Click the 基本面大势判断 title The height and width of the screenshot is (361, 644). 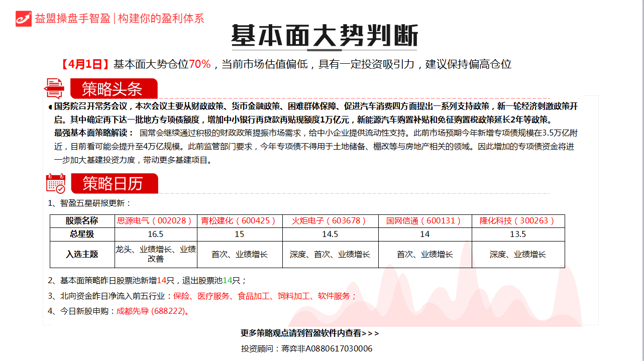coord(324,36)
